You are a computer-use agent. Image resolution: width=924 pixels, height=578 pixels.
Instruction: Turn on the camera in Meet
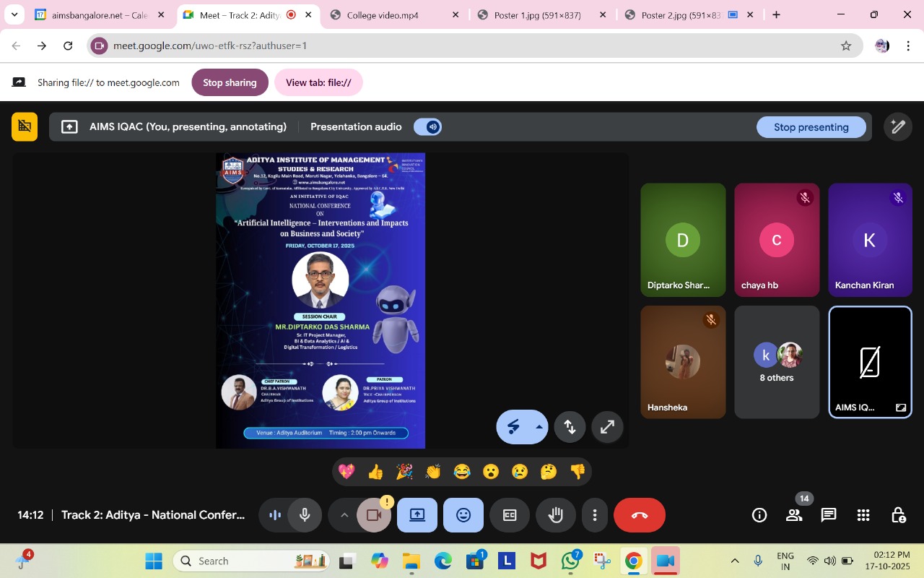coord(374,515)
